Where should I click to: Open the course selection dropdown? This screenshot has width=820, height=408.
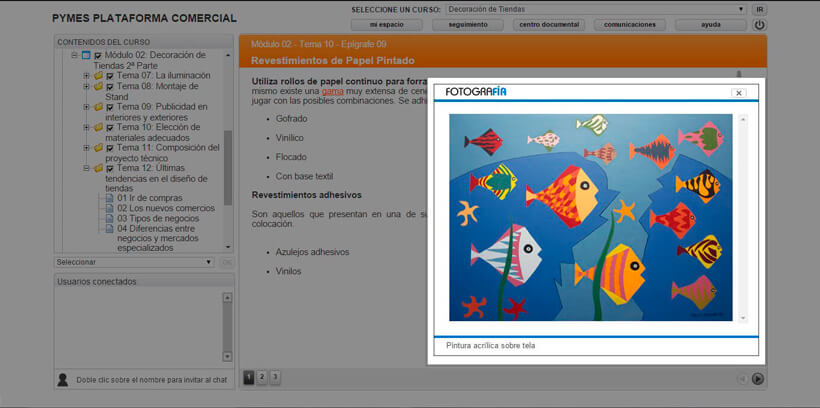point(596,9)
